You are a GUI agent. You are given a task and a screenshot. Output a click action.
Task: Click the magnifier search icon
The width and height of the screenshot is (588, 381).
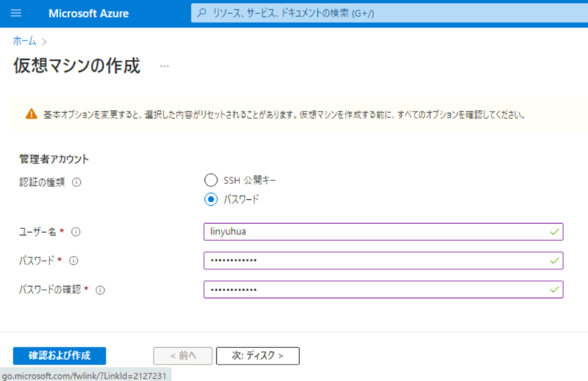pyautogui.click(x=202, y=13)
